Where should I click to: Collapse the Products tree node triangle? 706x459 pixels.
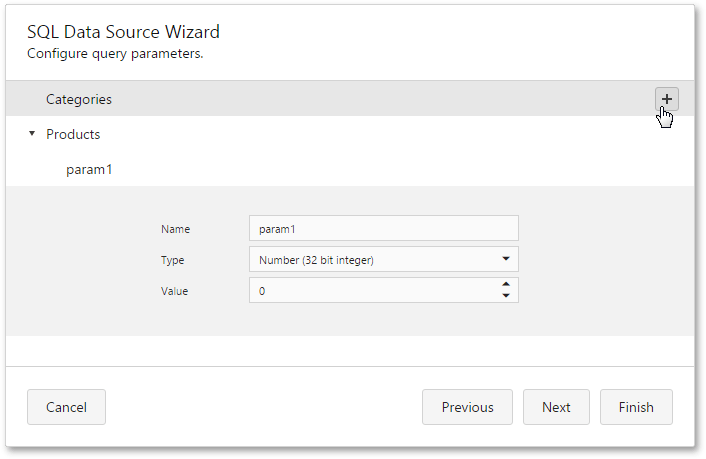32,134
